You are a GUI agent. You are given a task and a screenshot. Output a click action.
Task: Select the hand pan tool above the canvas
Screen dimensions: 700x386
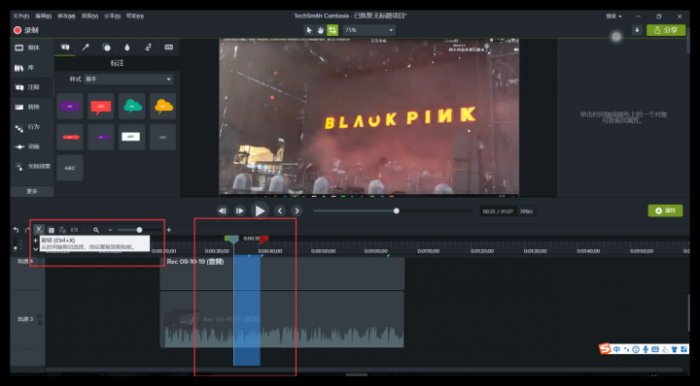(x=321, y=30)
